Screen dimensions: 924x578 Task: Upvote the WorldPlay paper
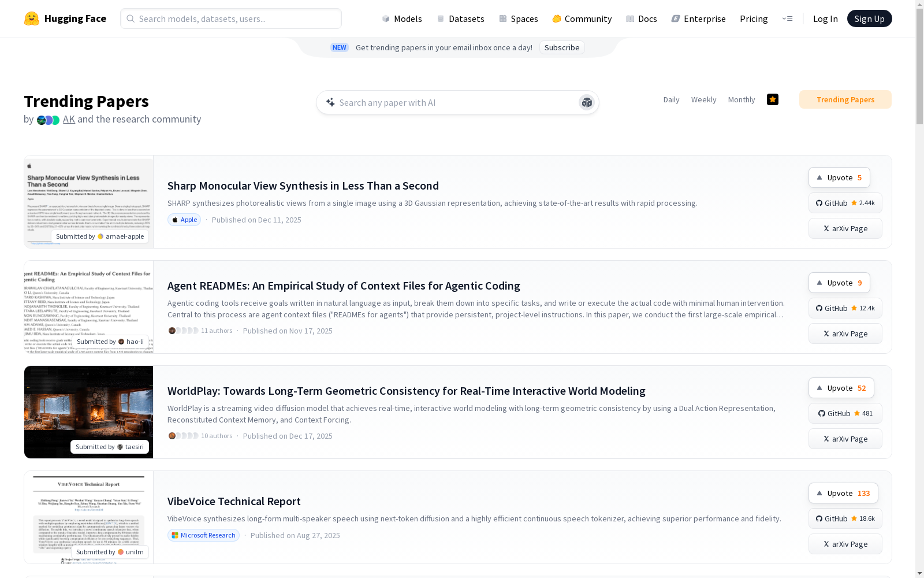click(x=841, y=388)
